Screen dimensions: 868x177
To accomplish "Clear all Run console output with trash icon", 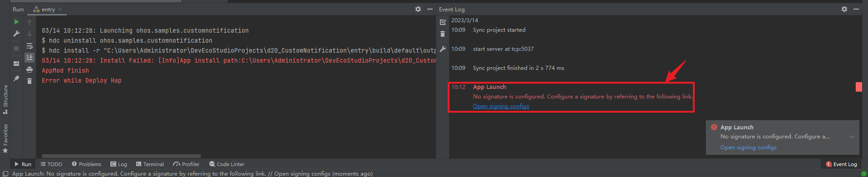I will click(30, 81).
